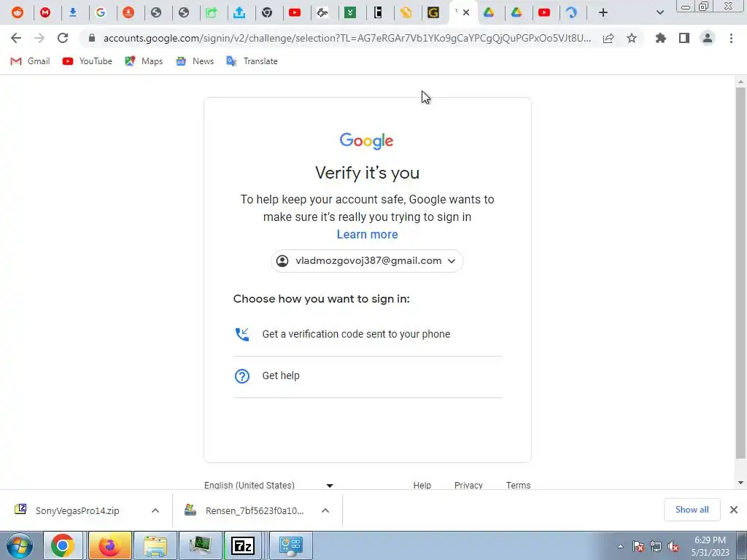The width and height of the screenshot is (747, 560).
Task: Open the Gmail bookmark
Action: (30, 61)
